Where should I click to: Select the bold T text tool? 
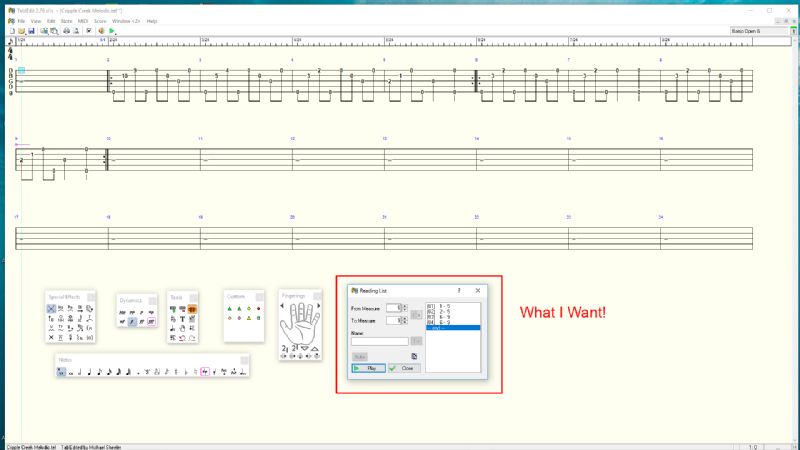click(x=182, y=319)
